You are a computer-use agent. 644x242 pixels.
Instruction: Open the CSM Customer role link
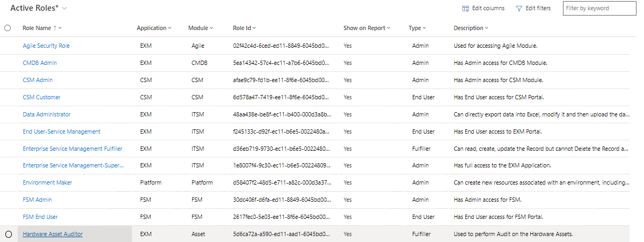41,97
